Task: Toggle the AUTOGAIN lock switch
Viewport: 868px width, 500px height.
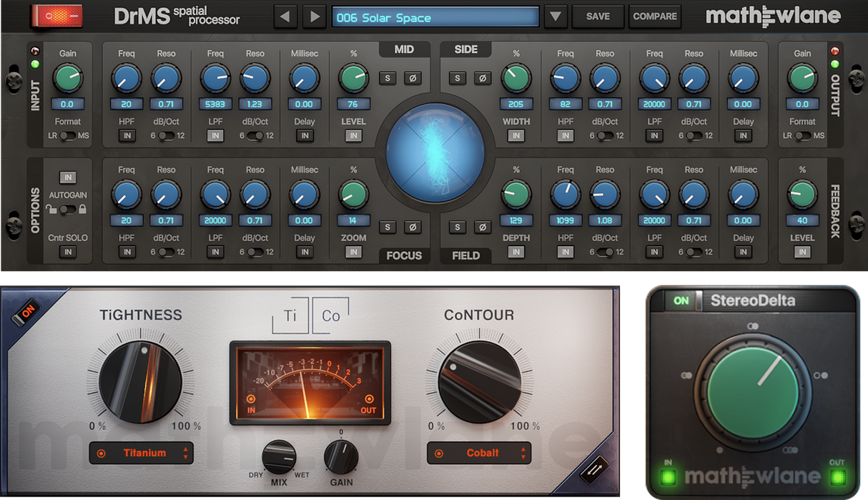Action: coord(67,210)
